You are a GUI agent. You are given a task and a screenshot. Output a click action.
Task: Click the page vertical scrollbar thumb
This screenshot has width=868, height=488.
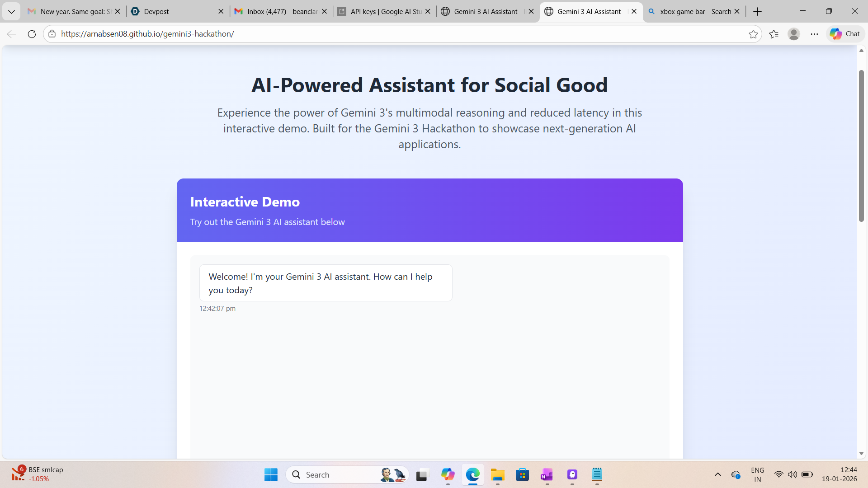click(861, 145)
